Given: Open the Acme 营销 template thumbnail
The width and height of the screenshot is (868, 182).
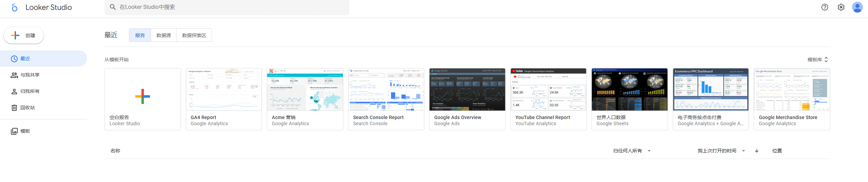Looking at the screenshot, I should point(305,89).
